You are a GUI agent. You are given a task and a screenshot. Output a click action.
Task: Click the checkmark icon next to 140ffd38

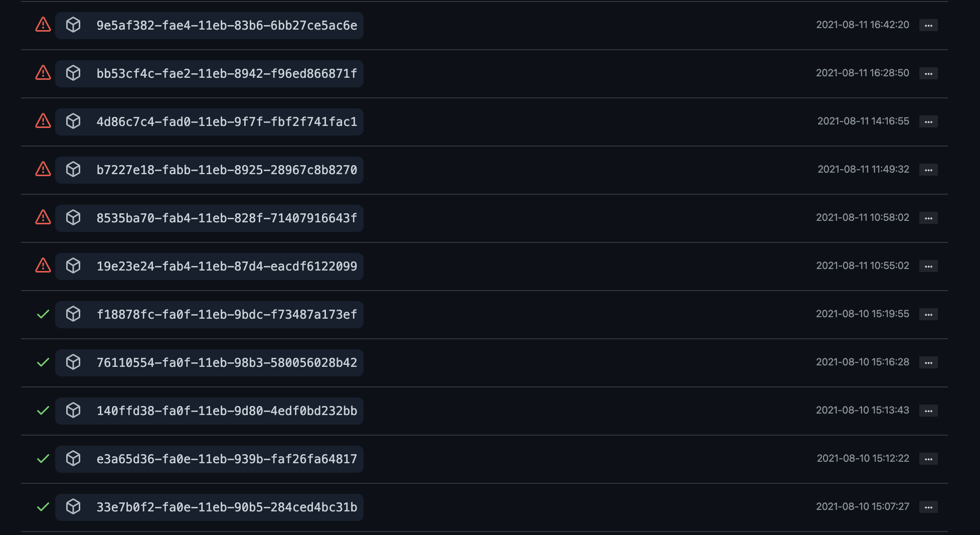43,410
